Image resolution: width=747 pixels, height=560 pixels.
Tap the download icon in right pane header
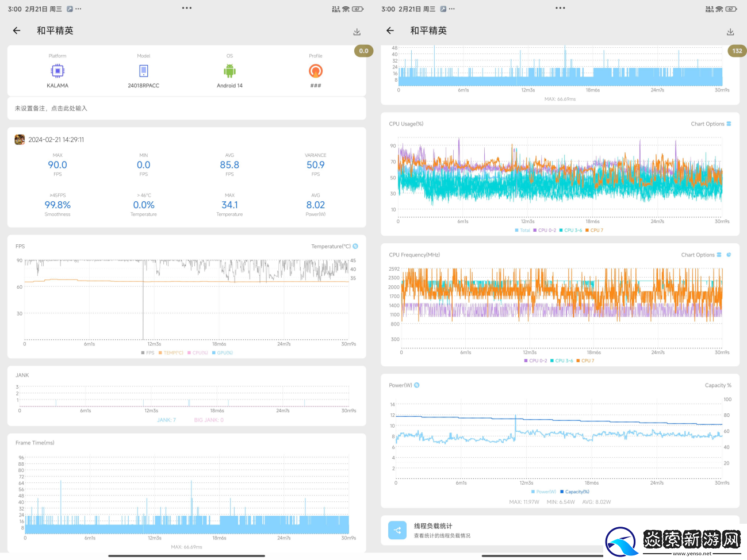[x=730, y=32]
